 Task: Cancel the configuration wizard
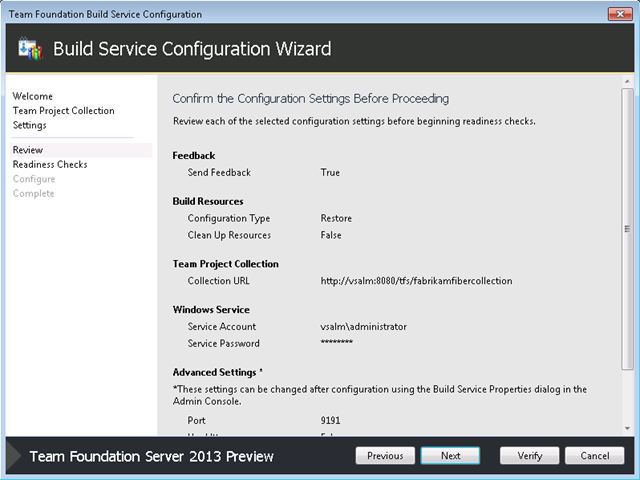pyautogui.click(x=595, y=456)
